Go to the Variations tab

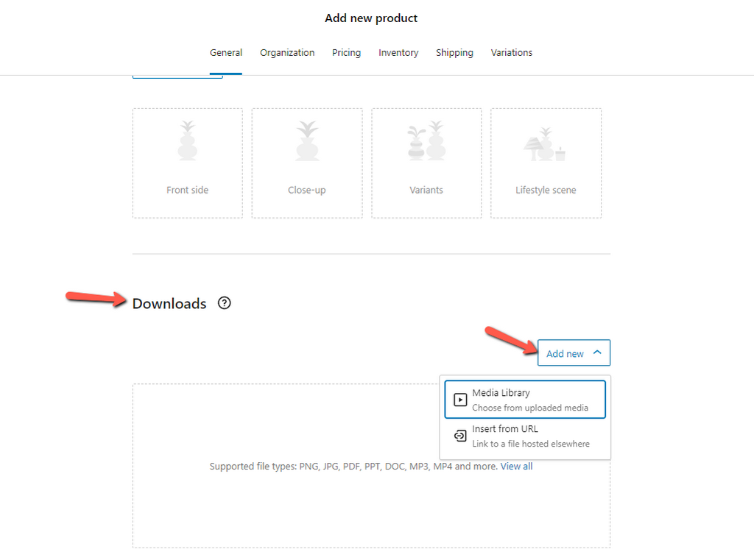click(511, 52)
